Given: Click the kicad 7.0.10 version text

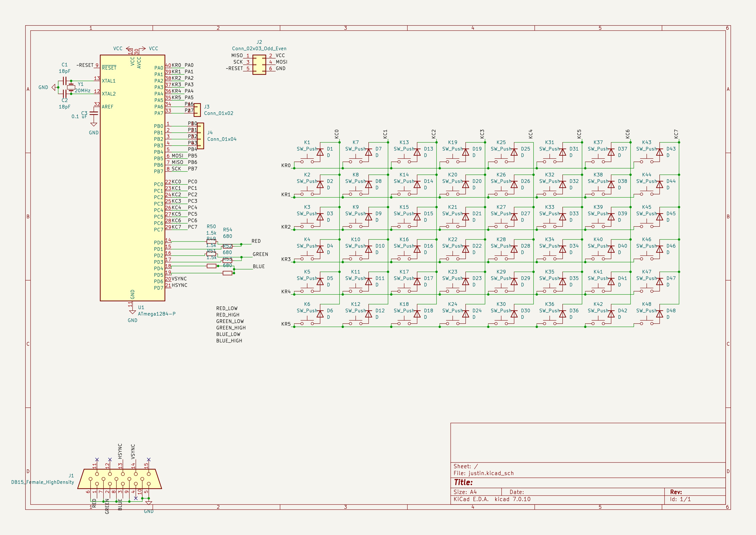Looking at the screenshot, I should [512, 499].
